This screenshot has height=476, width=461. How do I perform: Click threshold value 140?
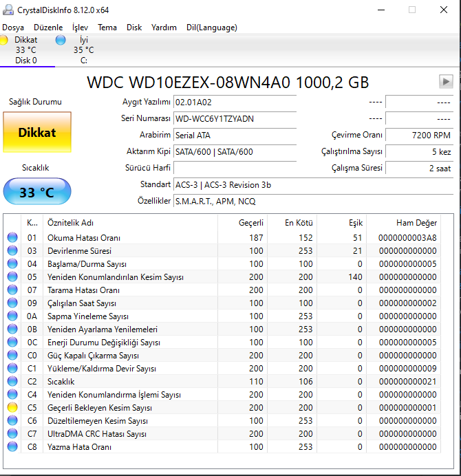[x=355, y=277]
